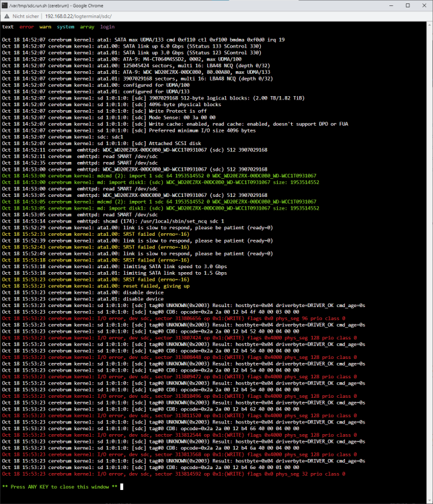433x504 pixels.
Task: Click line '512-byte logical blocks: (2.00 TB/1.82 TiB)'
Action: (153, 98)
